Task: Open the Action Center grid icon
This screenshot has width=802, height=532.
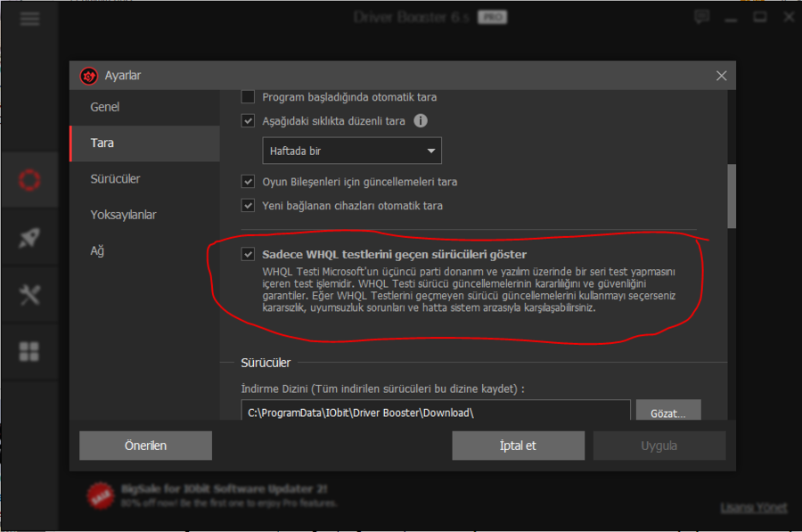Action: click(x=29, y=351)
